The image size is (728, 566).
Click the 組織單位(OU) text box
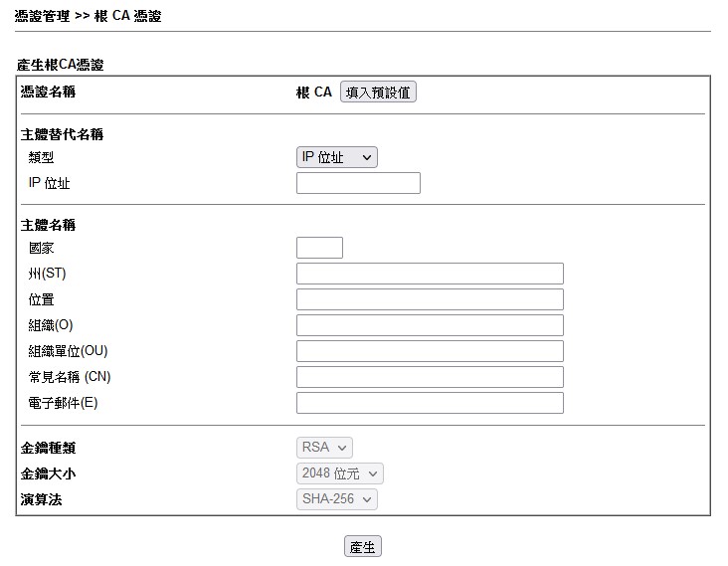pyautogui.click(x=430, y=351)
